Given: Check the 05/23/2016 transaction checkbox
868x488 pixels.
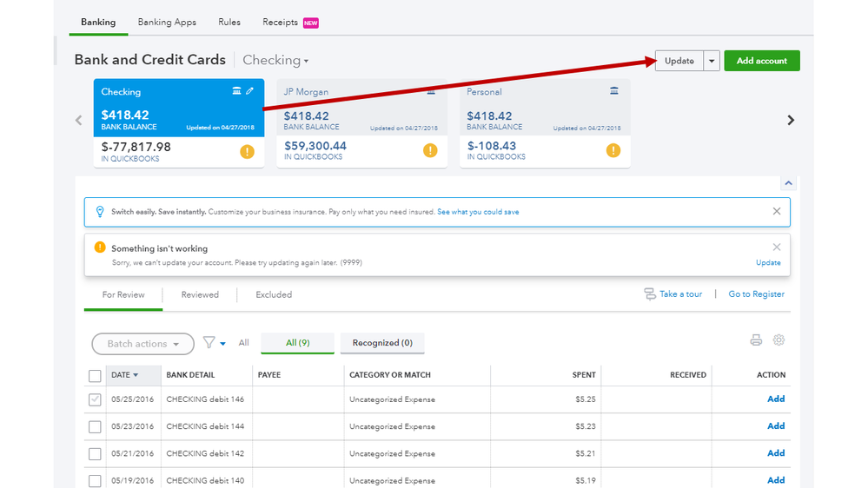Looking at the screenshot, I should click(x=95, y=426).
